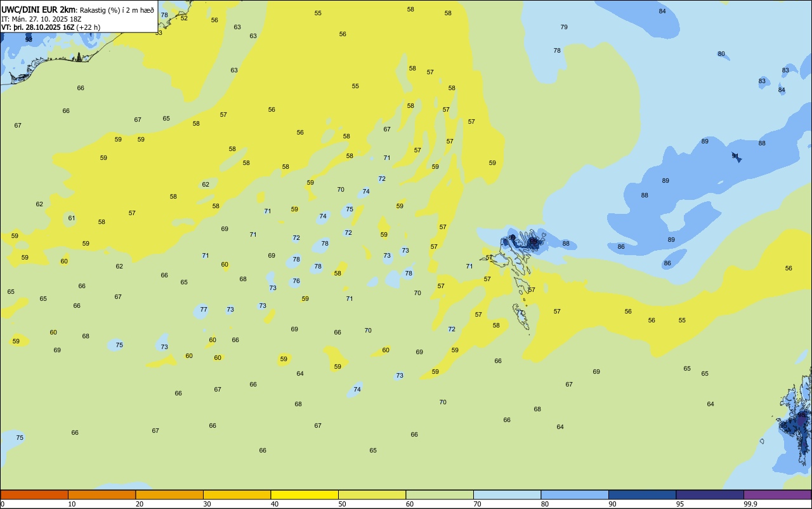Image resolution: width=812 pixels, height=509 pixels.
Task: Select the 80–90 medium blue legend swatch
Action: (575, 494)
